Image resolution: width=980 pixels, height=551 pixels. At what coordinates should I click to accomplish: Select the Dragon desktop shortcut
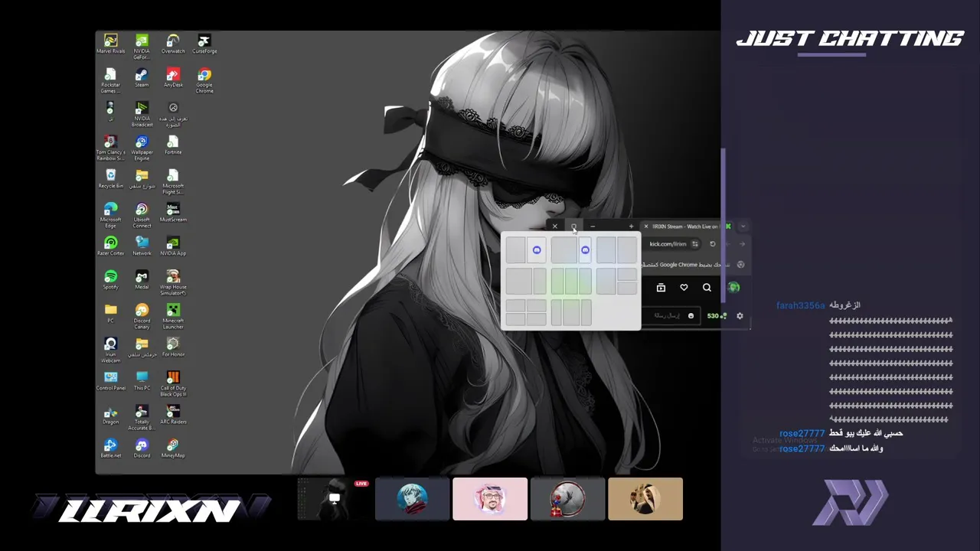pos(110,415)
